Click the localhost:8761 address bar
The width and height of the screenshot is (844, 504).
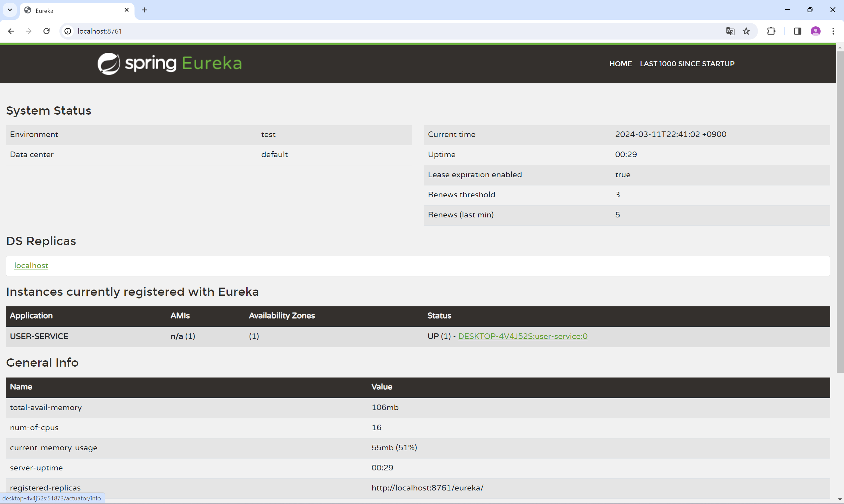click(374, 31)
